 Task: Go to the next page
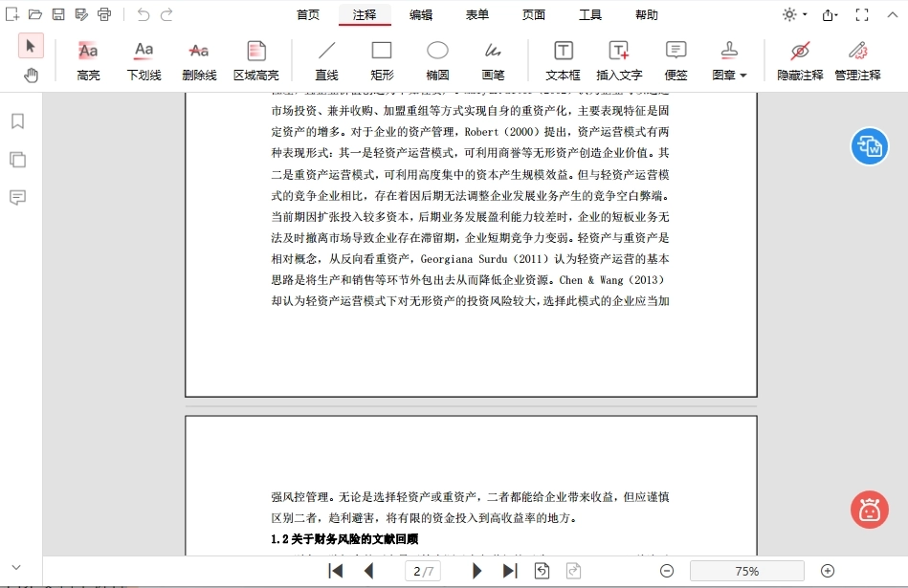point(476,570)
